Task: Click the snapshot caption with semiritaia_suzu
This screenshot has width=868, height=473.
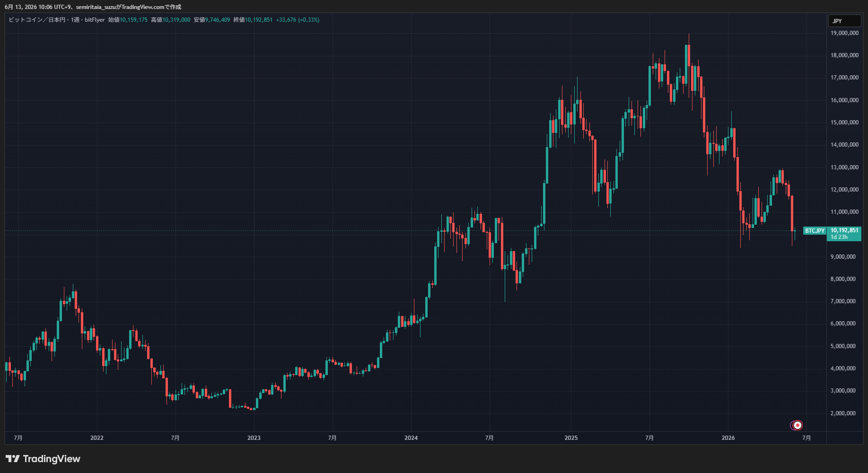Action: [x=93, y=7]
